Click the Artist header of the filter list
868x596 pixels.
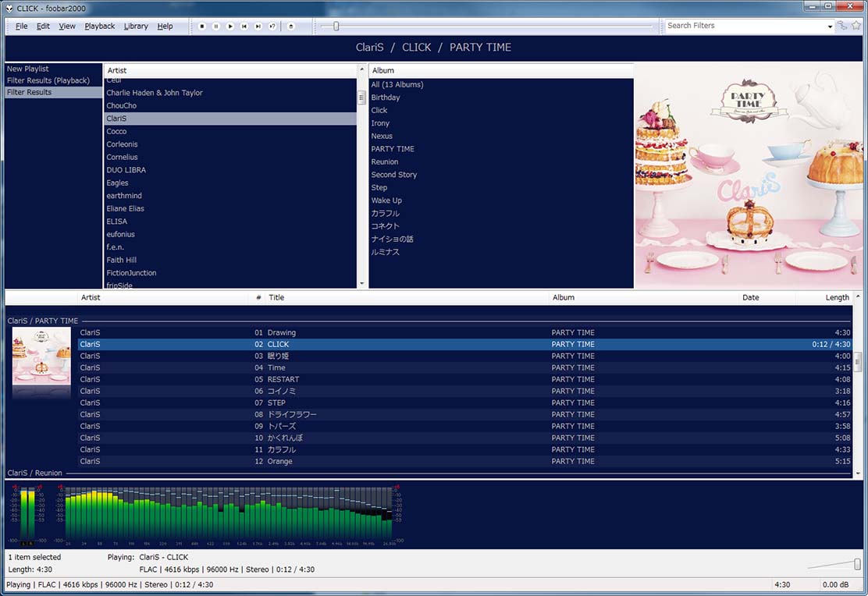coord(231,70)
